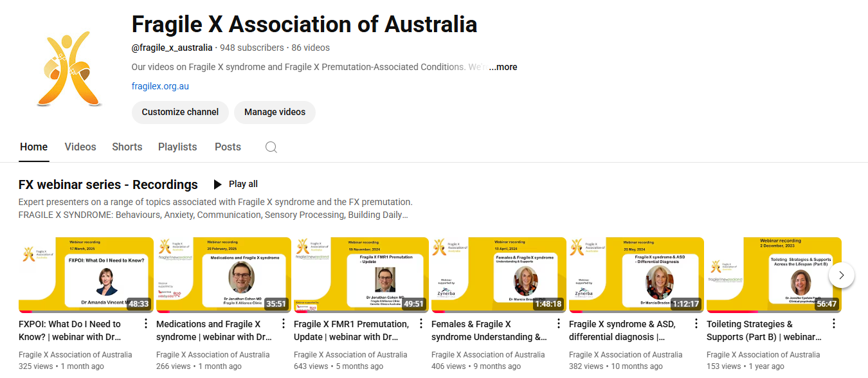Open the fragilex.org.au link
Image resolution: width=868 pixels, height=378 pixels.
coord(159,85)
